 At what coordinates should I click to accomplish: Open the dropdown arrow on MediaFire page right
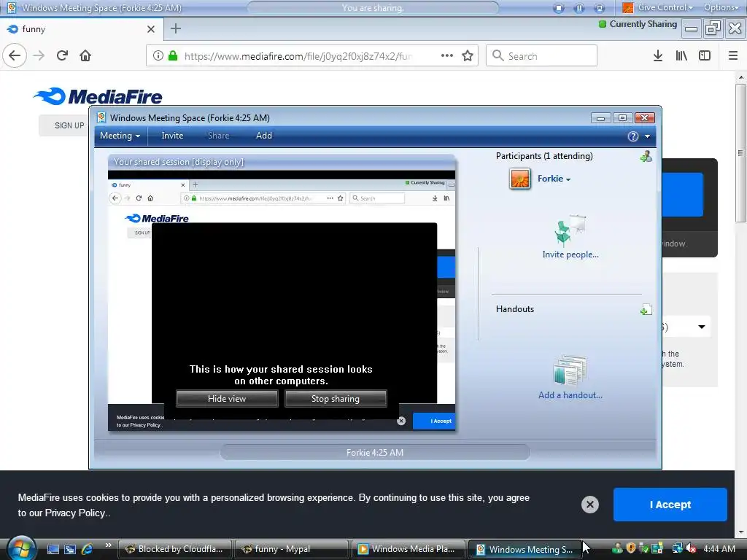(701, 327)
